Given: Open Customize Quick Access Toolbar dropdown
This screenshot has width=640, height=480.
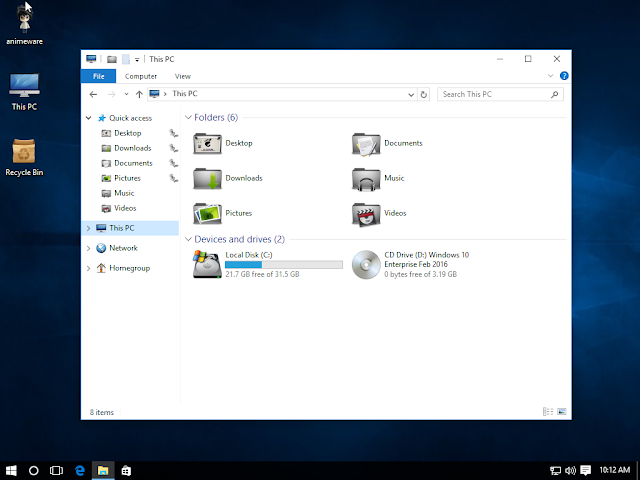Looking at the screenshot, I should [x=137, y=60].
